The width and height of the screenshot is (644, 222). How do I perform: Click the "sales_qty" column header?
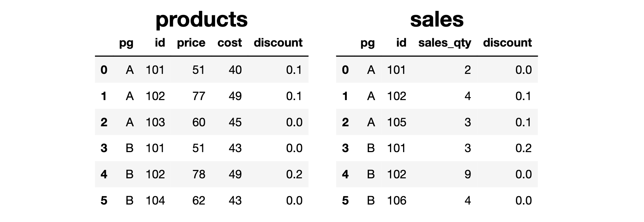pos(445,43)
